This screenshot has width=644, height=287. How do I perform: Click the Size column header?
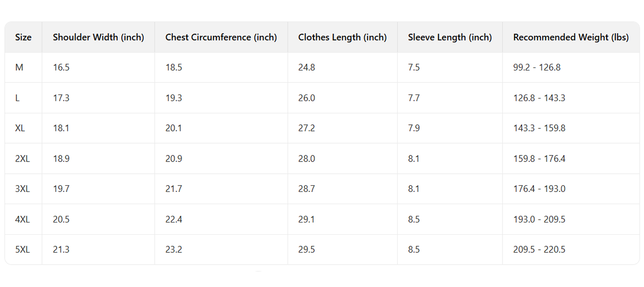(x=23, y=37)
